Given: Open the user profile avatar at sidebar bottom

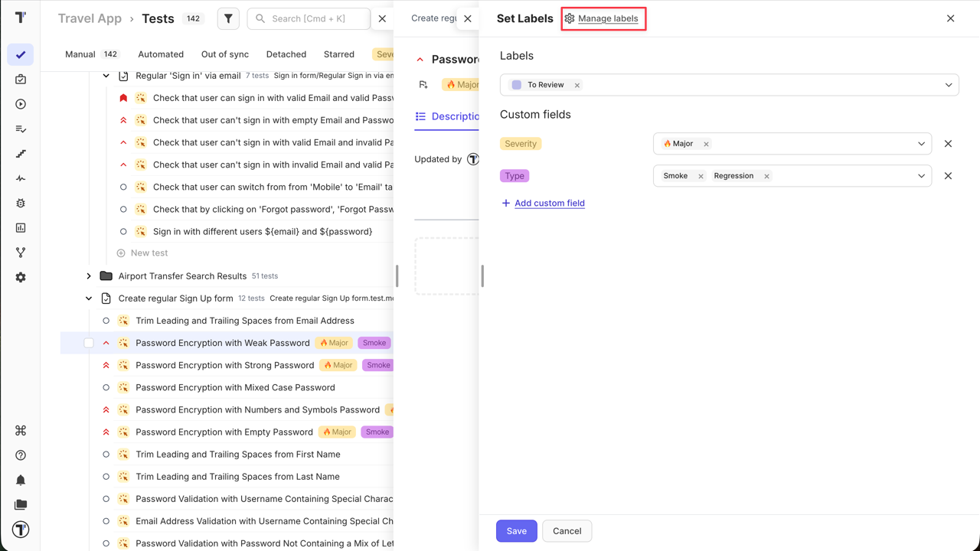Looking at the screenshot, I should (21, 530).
